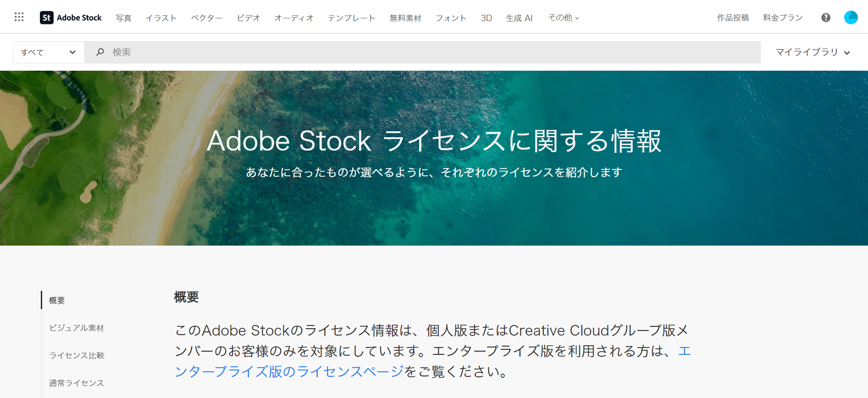Screen dimensions: 868x398
Task: Select ベクター in the navigation bar
Action: [x=206, y=18]
